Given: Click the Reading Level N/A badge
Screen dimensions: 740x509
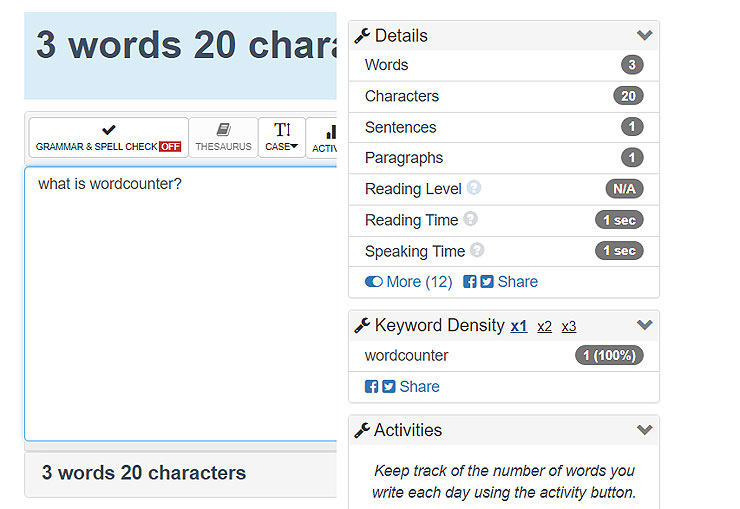Looking at the screenshot, I should click(x=624, y=189).
